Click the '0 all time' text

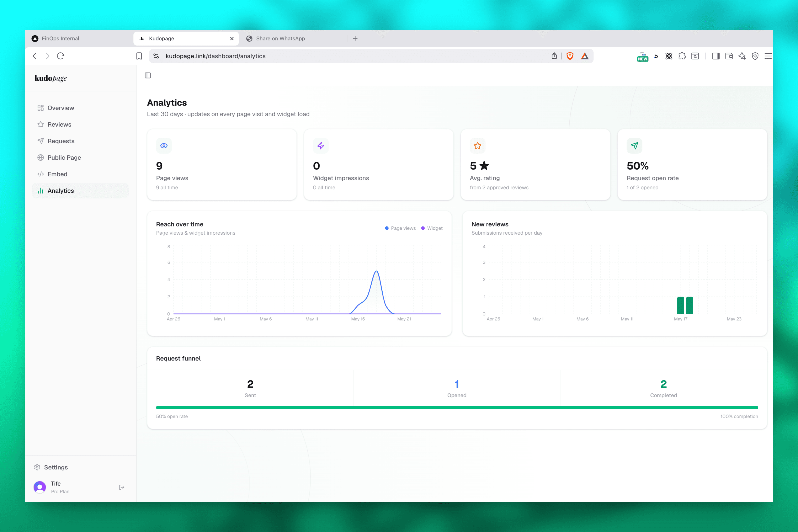[x=324, y=188]
